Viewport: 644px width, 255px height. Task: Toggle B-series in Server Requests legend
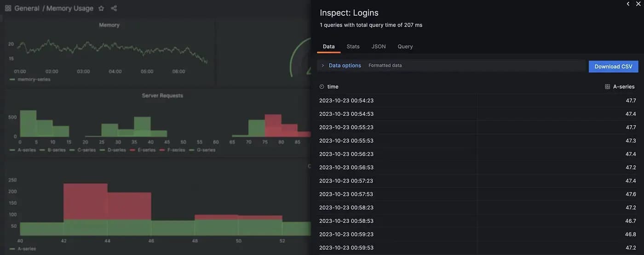[52, 150]
